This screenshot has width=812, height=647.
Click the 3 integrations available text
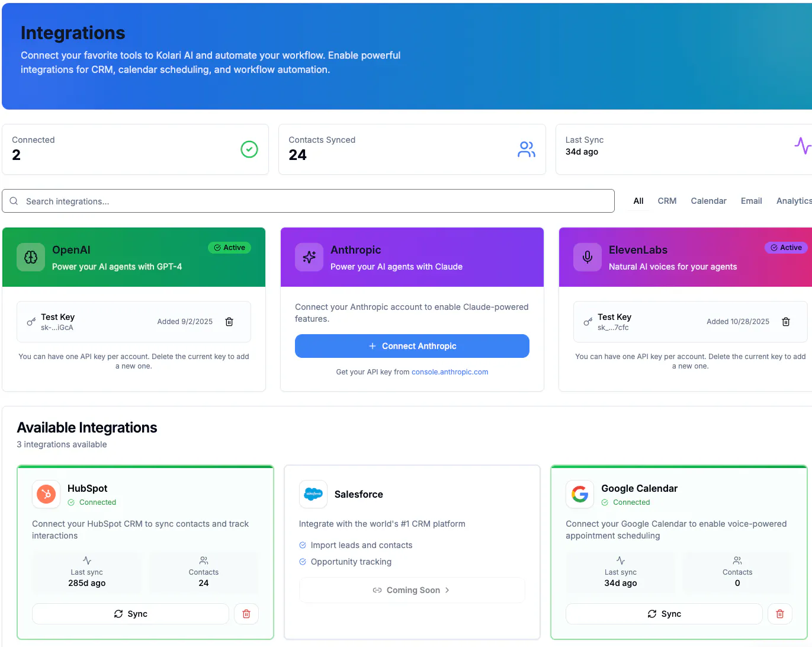coord(62,444)
